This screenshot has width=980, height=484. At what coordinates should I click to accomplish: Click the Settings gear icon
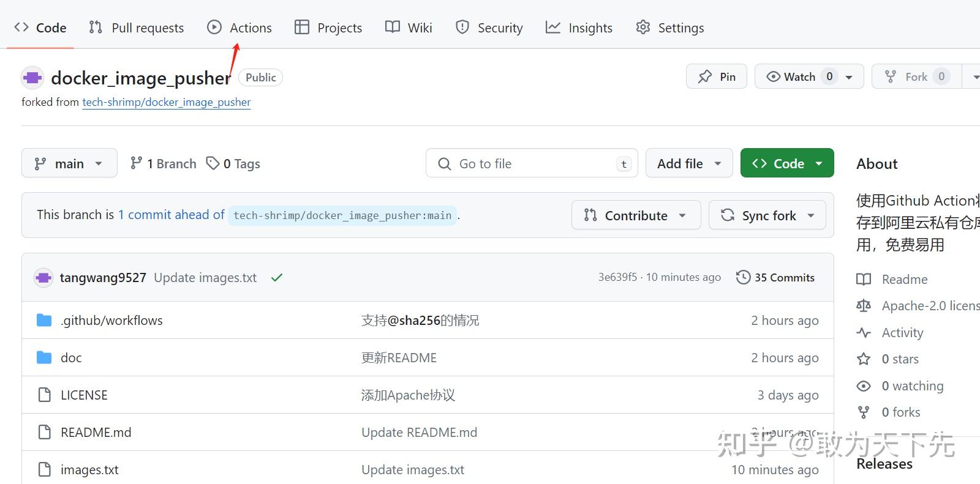[x=643, y=27]
